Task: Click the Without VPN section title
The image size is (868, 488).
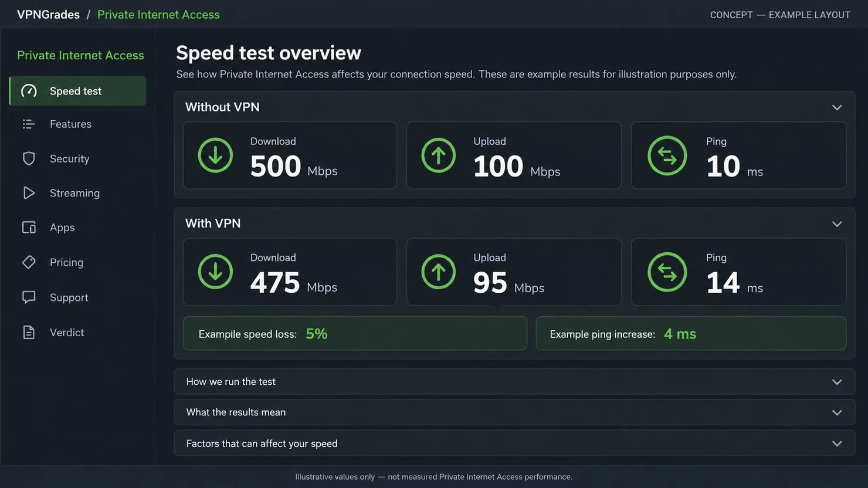Action: pyautogui.click(x=222, y=107)
